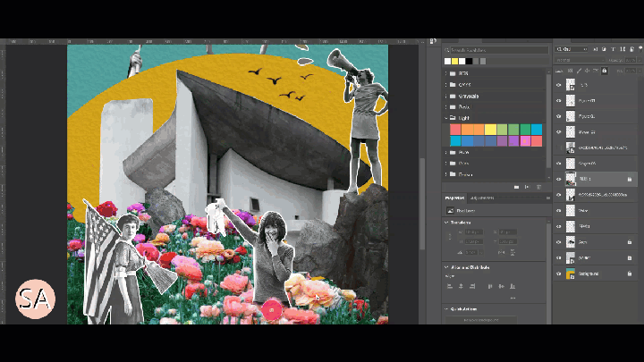This screenshot has width=644, height=362.
Task: Select Background layer thumbnail
Action: 571,274
